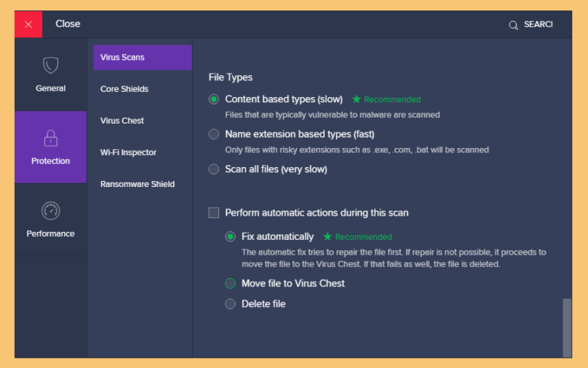Switch to Core Shields section

pyautogui.click(x=124, y=89)
